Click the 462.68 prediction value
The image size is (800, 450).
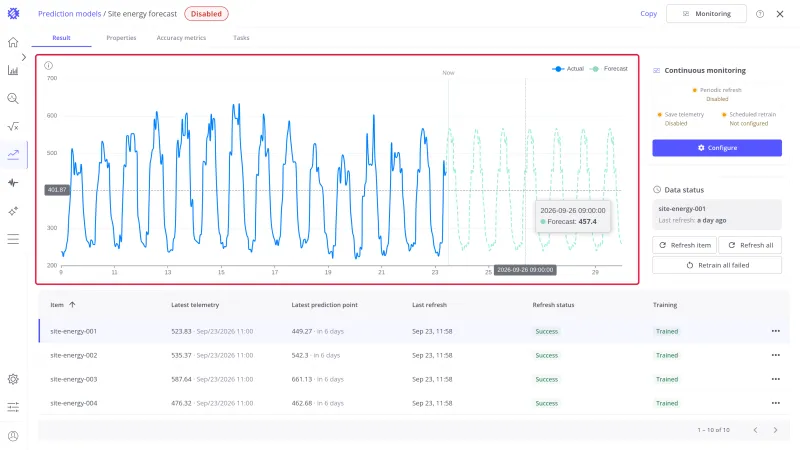[302, 403]
